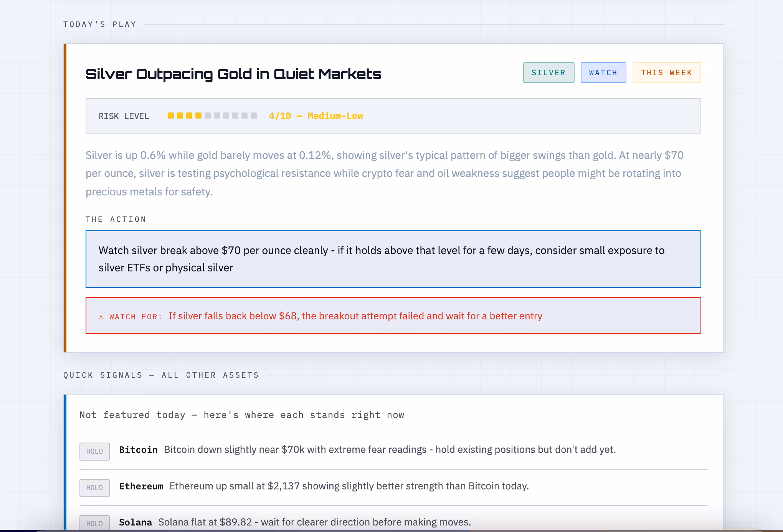Click the 4/10 Medium-Low risk label
Screen dimensions: 783x532
click(316, 116)
